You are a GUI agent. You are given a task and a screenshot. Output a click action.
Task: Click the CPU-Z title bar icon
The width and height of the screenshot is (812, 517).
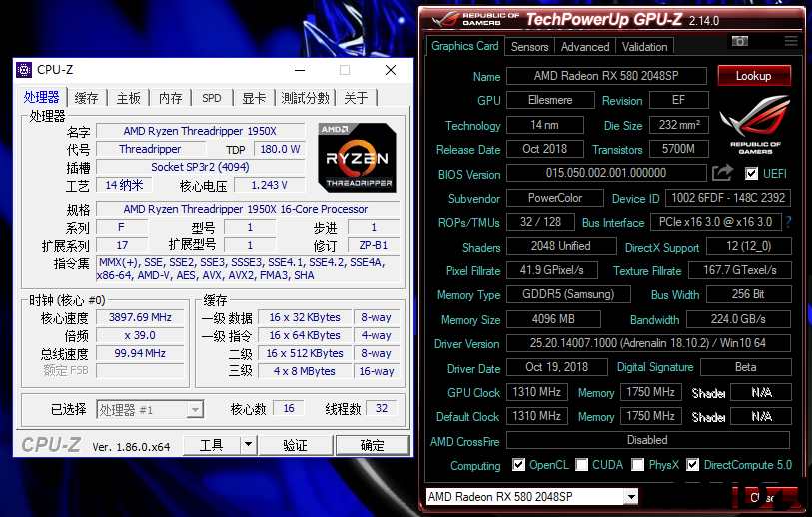[24, 69]
